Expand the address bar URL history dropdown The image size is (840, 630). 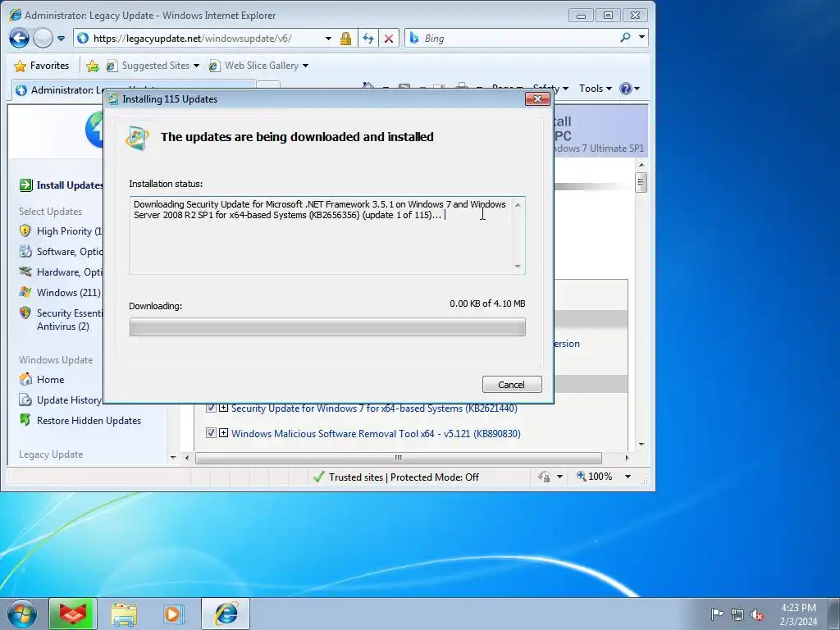pos(328,39)
